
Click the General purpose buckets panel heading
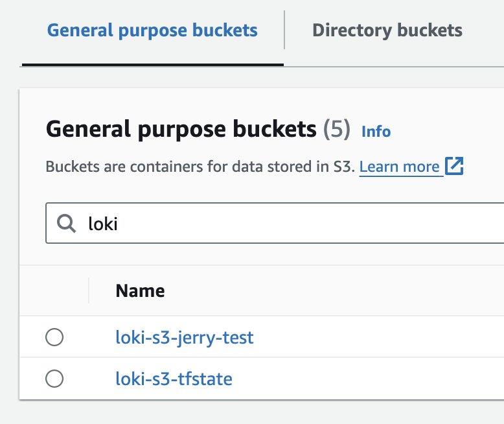click(x=181, y=129)
